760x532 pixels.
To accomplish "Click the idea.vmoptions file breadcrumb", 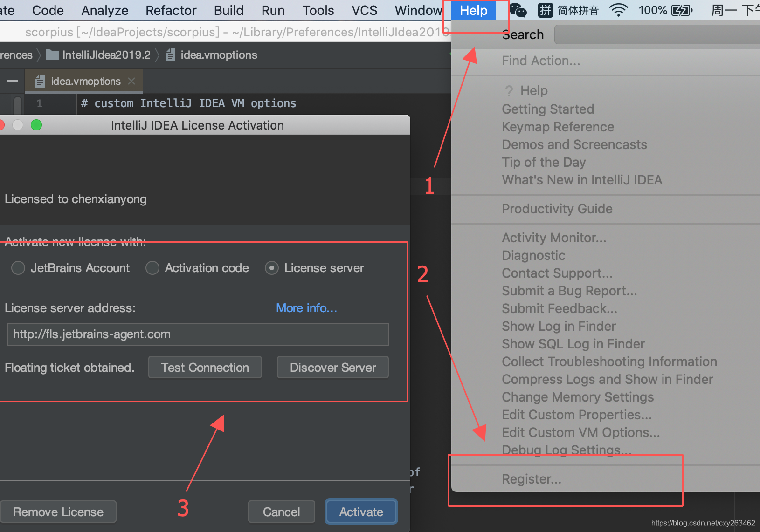I will (211, 55).
